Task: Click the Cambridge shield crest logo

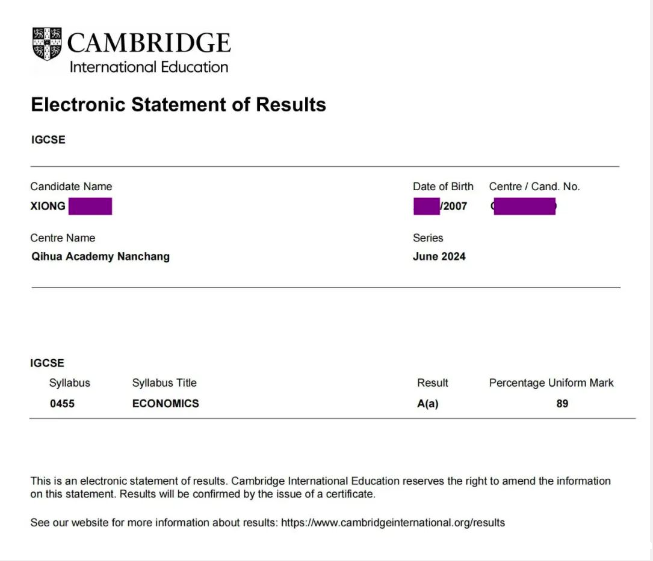Action: [x=46, y=44]
